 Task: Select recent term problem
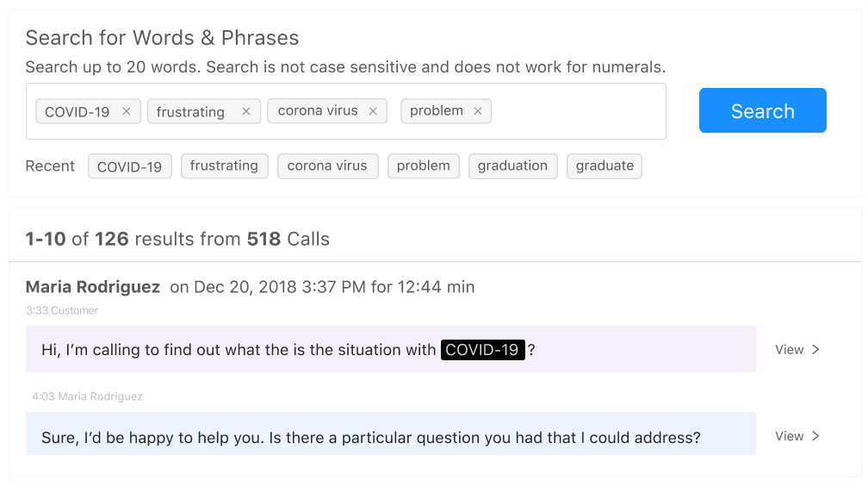tap(423, 166)
